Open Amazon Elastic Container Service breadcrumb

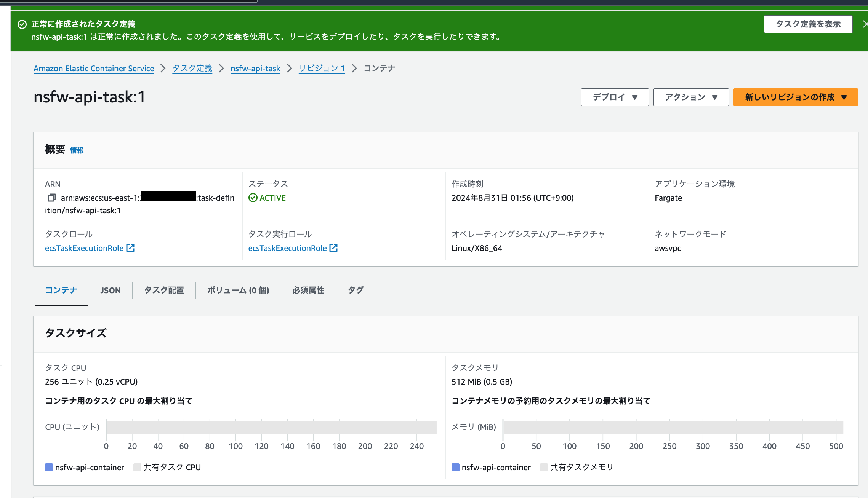click(x=94, y=69)
